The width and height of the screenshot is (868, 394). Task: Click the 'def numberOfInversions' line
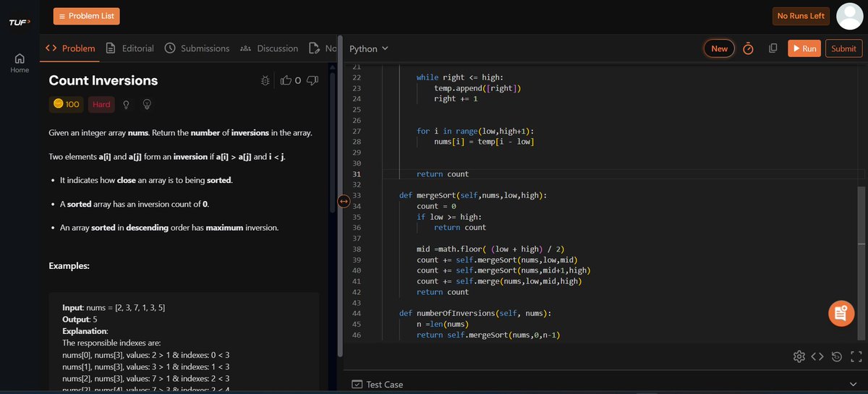[x=475, y=313]
